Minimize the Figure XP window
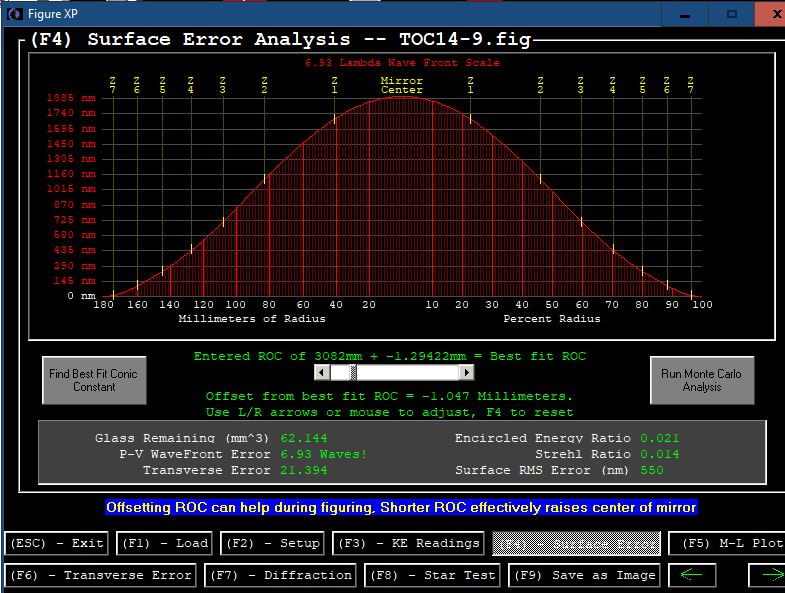785x593 pixels. pyautogui.click(x=685, y=14)
